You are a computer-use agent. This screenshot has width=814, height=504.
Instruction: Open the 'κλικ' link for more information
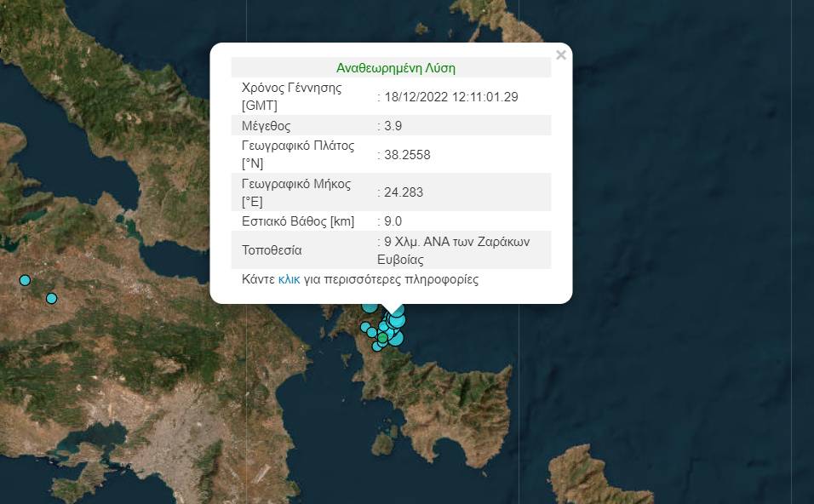click(x=289, y=280)
